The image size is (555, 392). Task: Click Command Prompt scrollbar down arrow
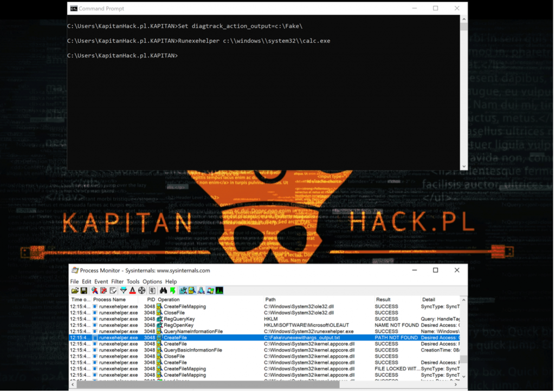click(x=464, y=166)
